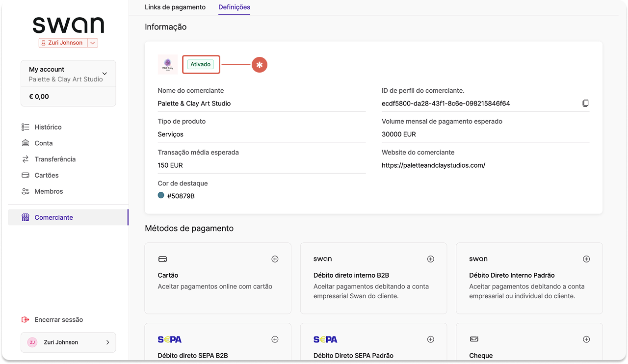Click the Palette & Clay Art Studio merchant name value
Screen dimensions: 628x364
tap(194, 104)
